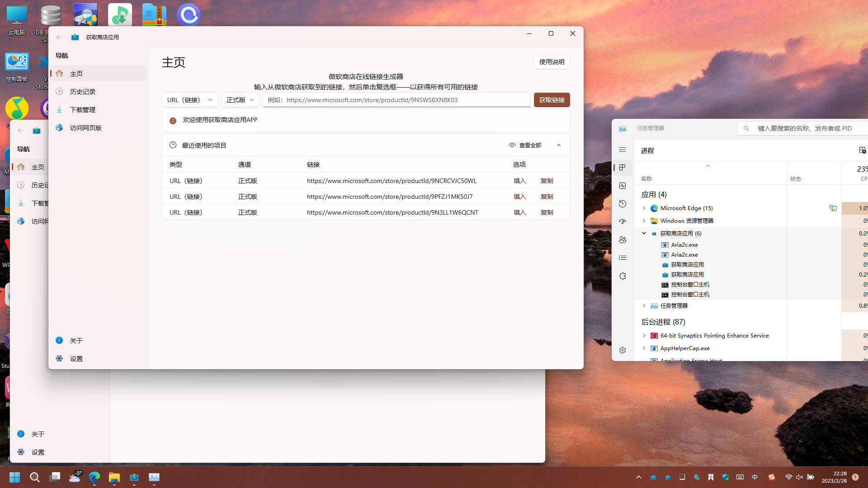The height and width of the screenshot is (488, 868).
Task: Expand Microsoft Edge (15) process group
Action: point(644,208)
